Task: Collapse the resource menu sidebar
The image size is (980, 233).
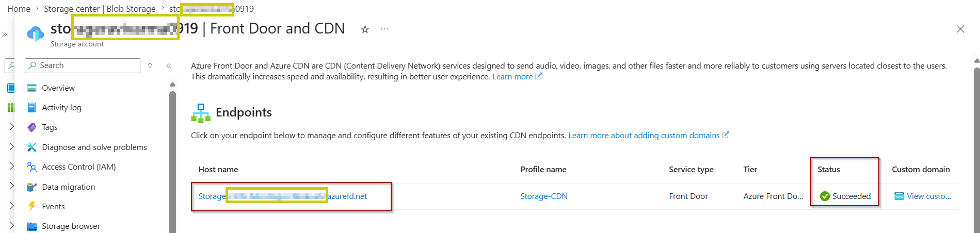Action: (169, 66)
